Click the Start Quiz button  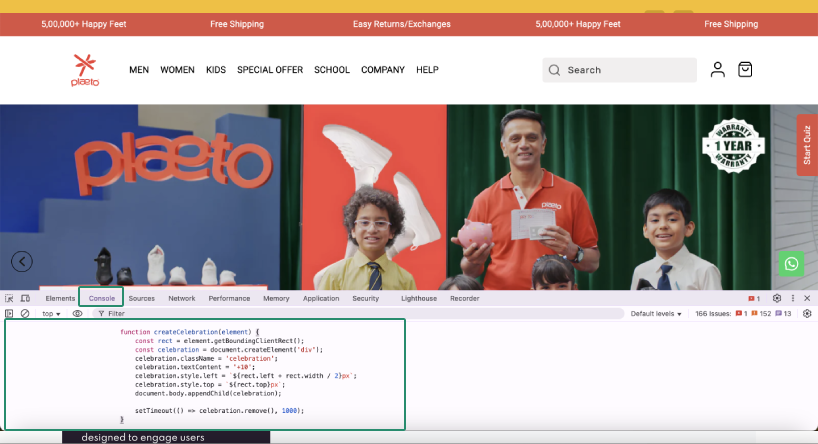coord(807,145)
